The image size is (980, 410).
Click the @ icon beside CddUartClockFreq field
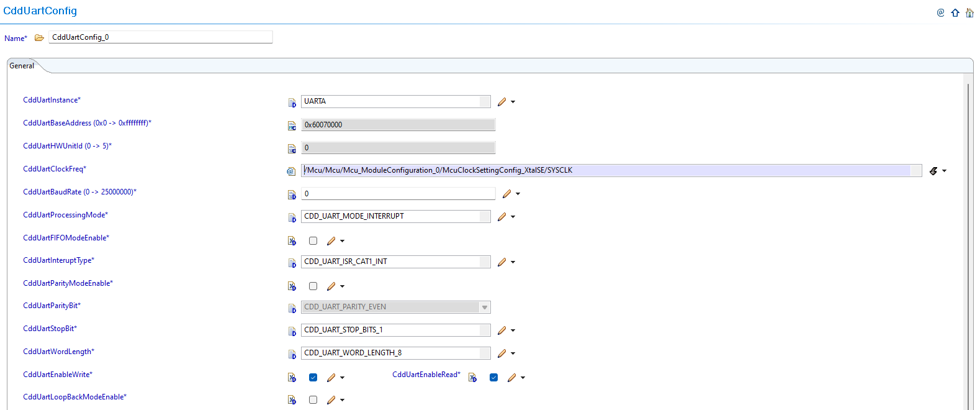290,171
